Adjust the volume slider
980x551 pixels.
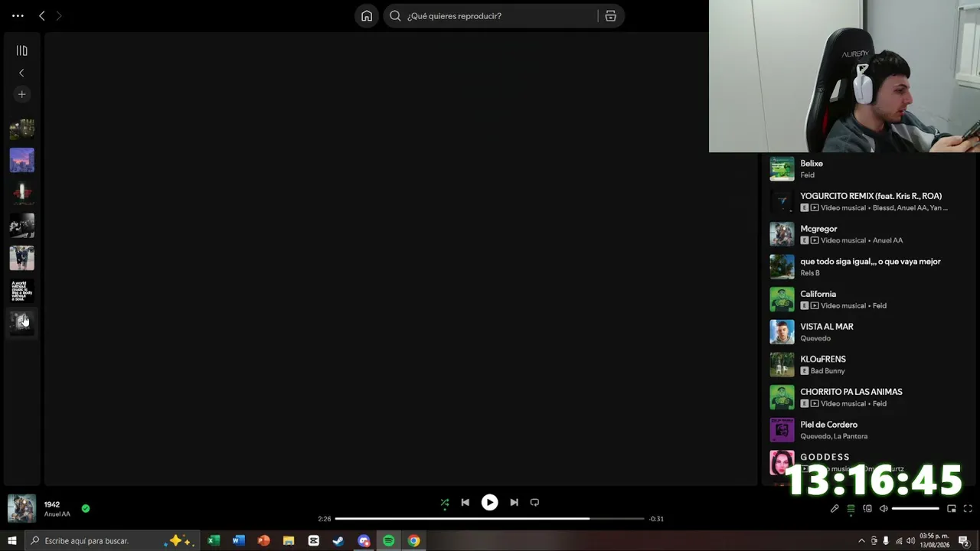point(915,509)
